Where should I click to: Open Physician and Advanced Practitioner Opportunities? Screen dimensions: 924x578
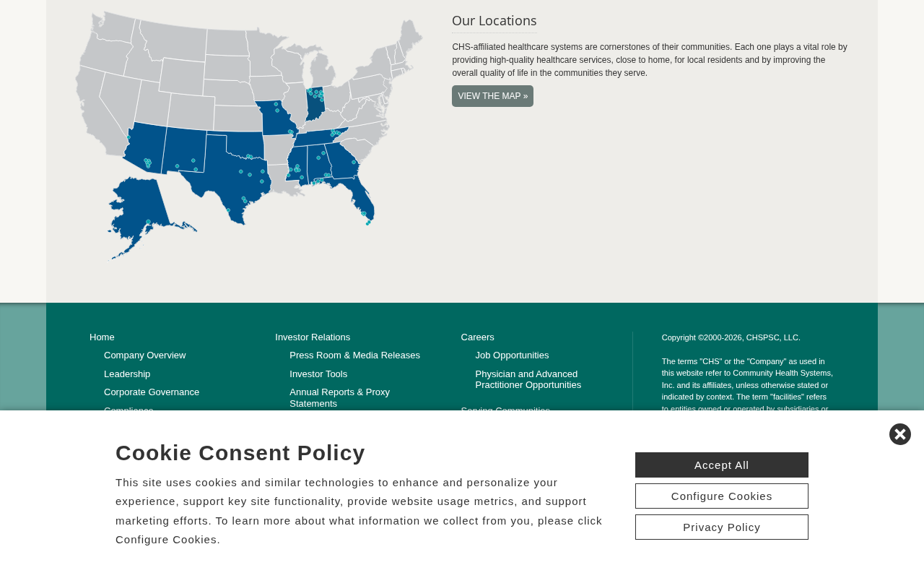click(528, 379)
